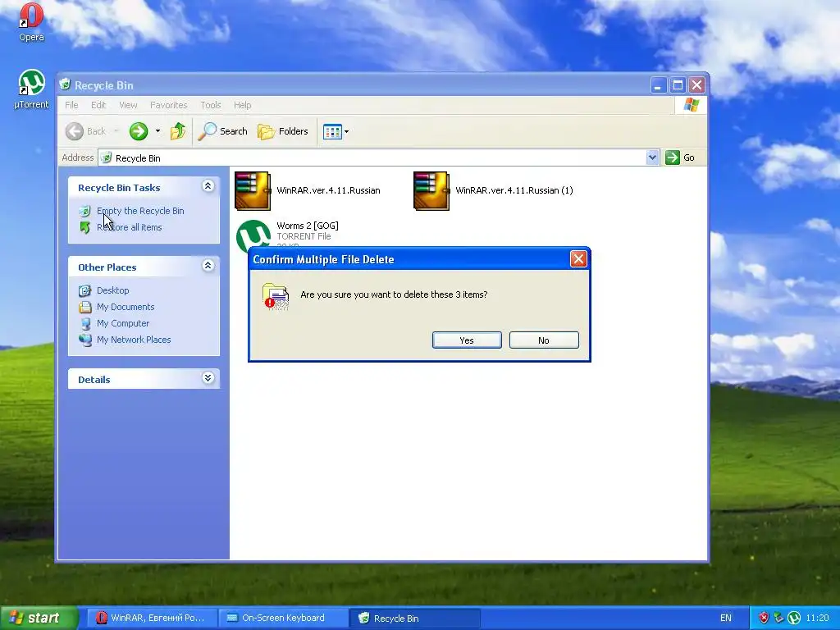
Task: Open the View menu
Action: point(128,105)
